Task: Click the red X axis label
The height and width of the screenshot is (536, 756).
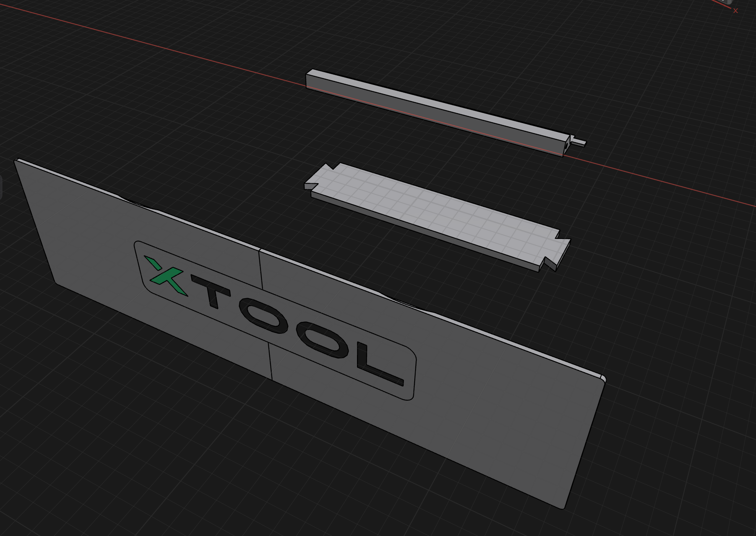Action: pyautogui.click(x=735, y=11)
